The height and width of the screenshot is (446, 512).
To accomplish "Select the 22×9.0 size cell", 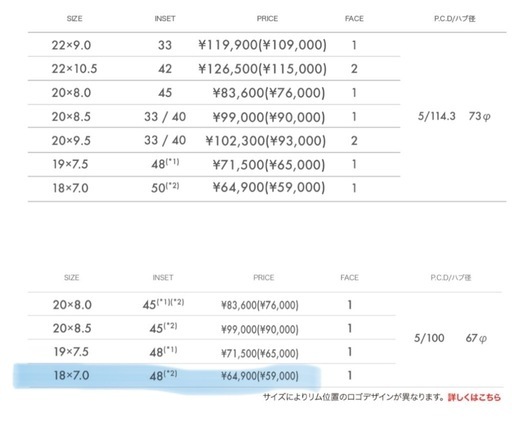I will (71, 45).
